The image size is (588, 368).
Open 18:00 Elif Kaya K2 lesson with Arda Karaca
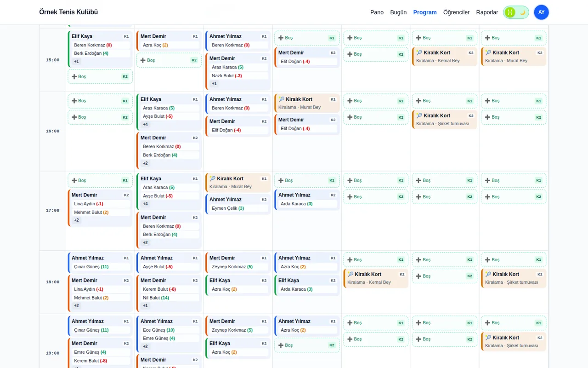(307, 285)
